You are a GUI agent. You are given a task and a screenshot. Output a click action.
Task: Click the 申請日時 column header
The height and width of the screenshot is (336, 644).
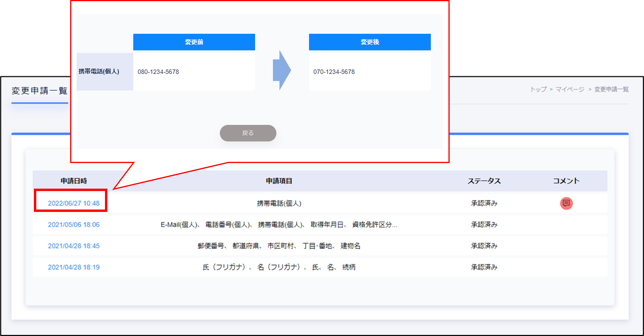(73, 181)
